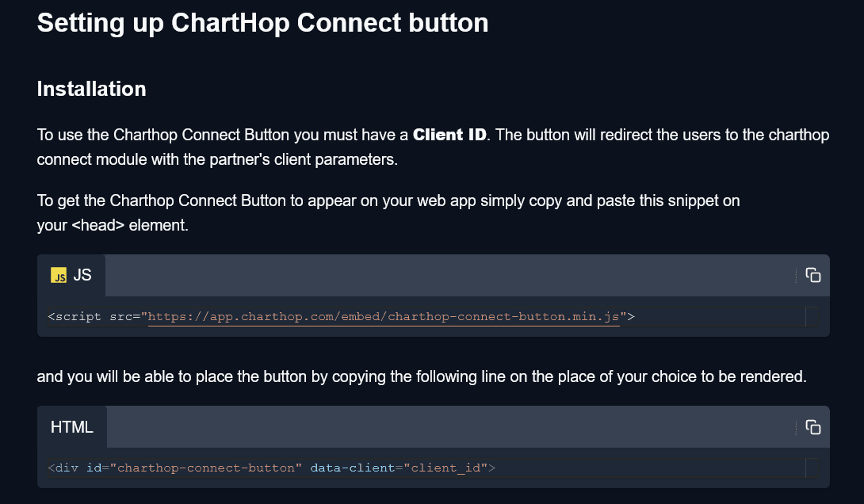Image resolution: width=864 pixels, height=504 pixels.
Task: Switch to the JS code tab
Action: [72, 275]
